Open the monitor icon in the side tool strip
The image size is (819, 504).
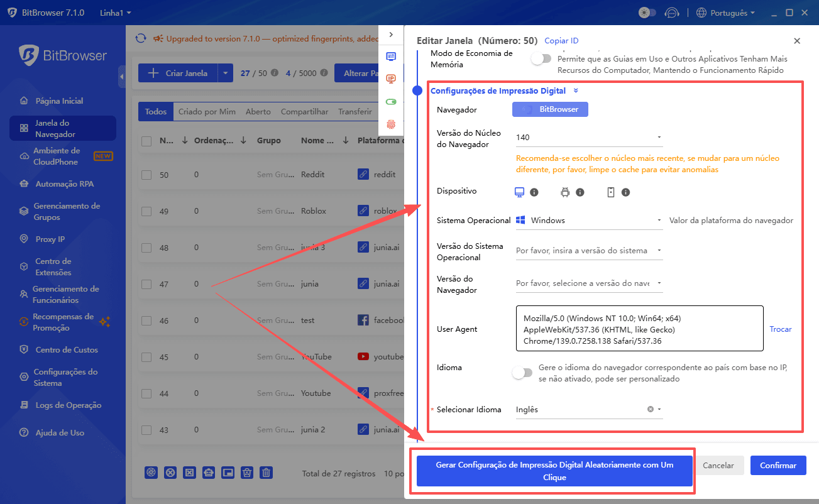[x=391, y=57]
